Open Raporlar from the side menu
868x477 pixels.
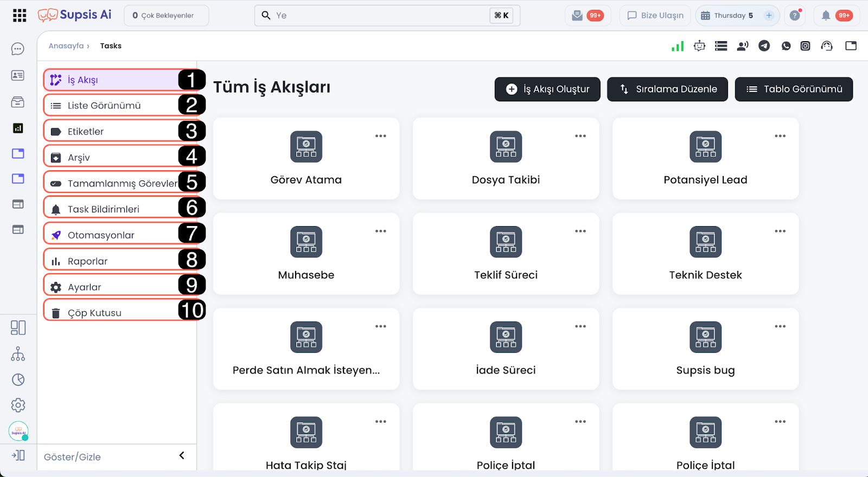tap(88, 261)
